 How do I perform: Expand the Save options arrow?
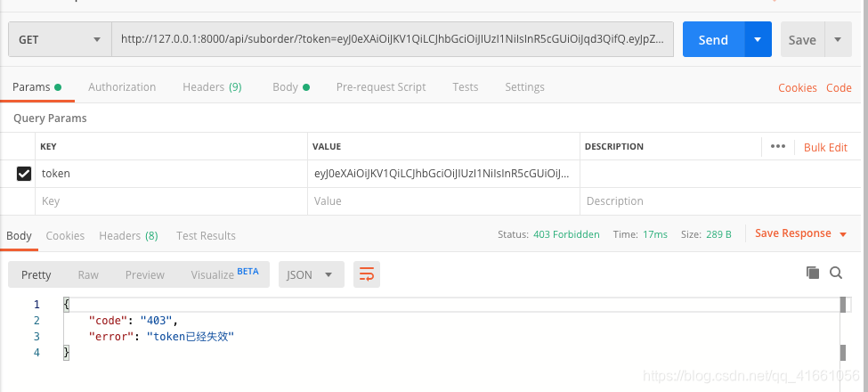(838, 40)
